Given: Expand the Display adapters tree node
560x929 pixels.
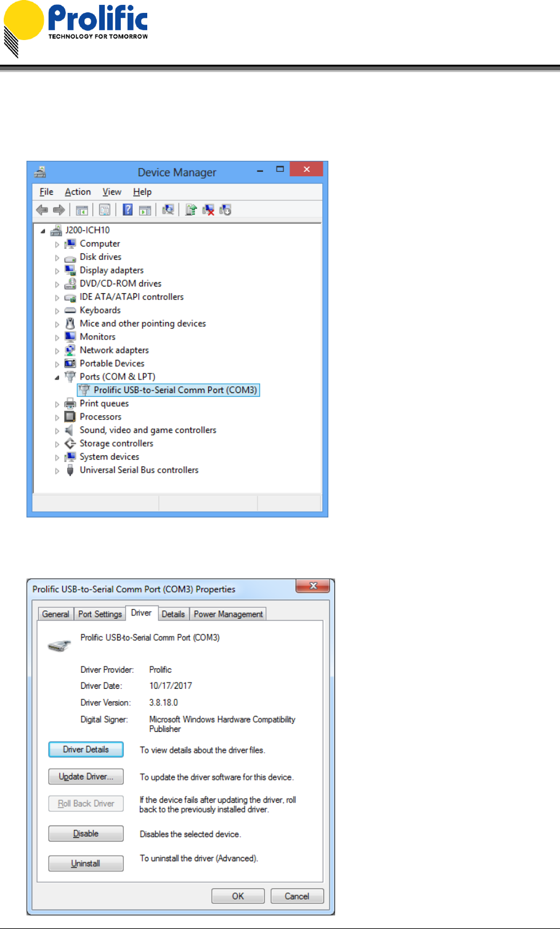Looking at the screenshot, I should (x=57, y=271).
